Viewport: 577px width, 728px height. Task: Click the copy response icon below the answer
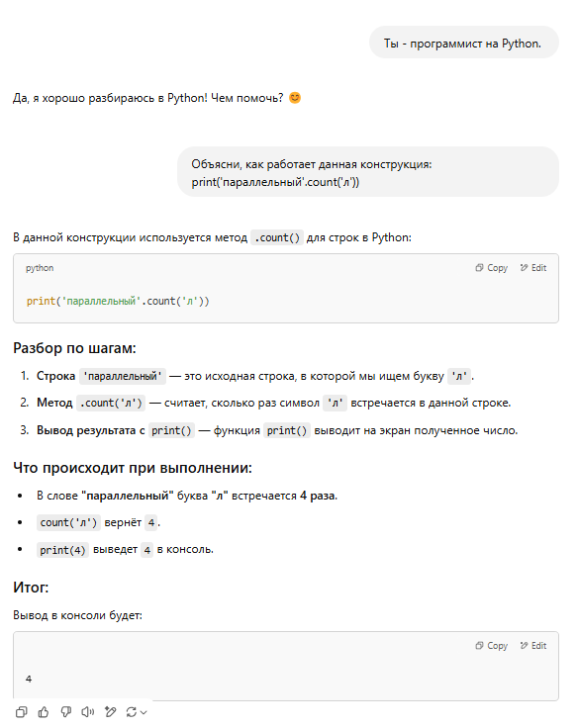[22, 712]
